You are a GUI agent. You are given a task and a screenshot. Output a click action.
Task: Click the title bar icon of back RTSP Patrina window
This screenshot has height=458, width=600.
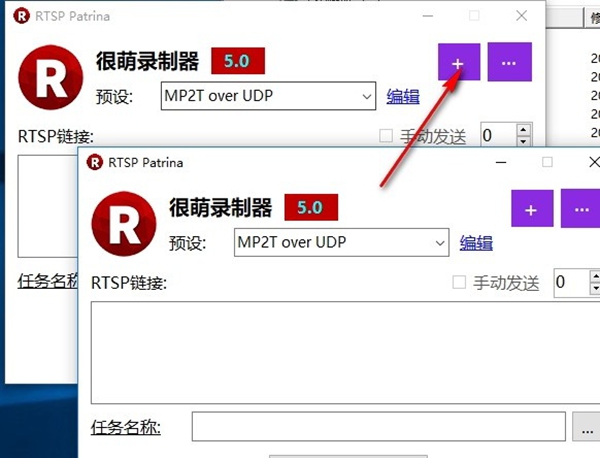click(x=21, y=16)
